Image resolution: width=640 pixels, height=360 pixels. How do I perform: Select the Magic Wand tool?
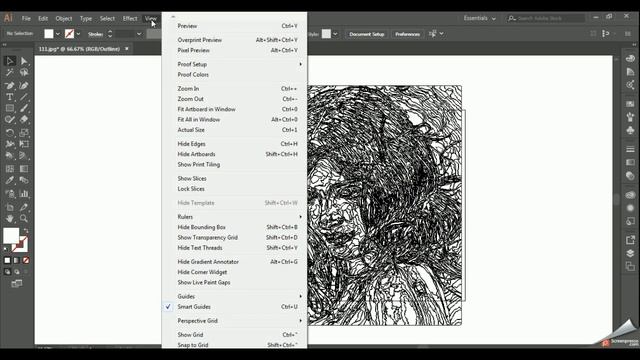coord(10,73)
